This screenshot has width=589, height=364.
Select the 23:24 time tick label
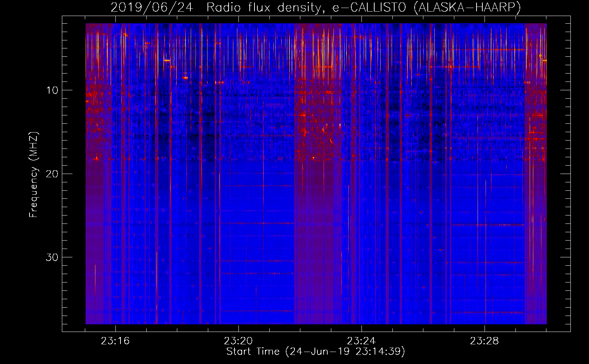coord(361,341)
